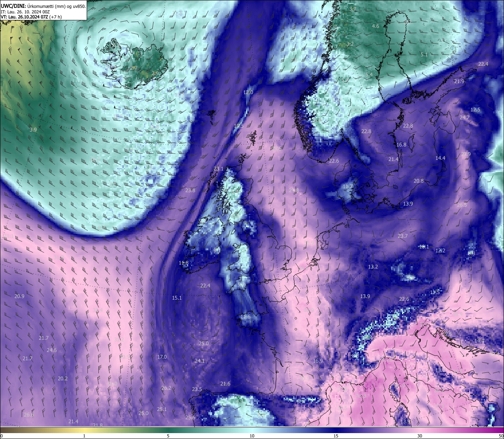The image size is (504, 439).
Task: Click the 12.0 value north of Shetland
Action: click(x=248, y=92)
